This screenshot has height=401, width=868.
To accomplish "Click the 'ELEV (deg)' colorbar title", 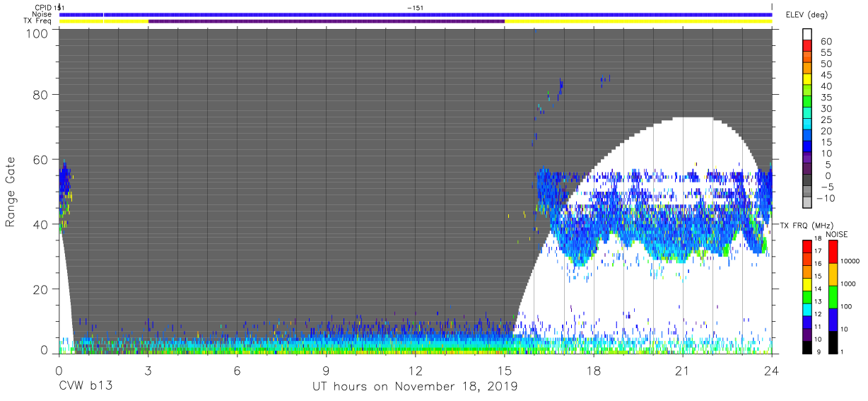I will pos(807,14).
